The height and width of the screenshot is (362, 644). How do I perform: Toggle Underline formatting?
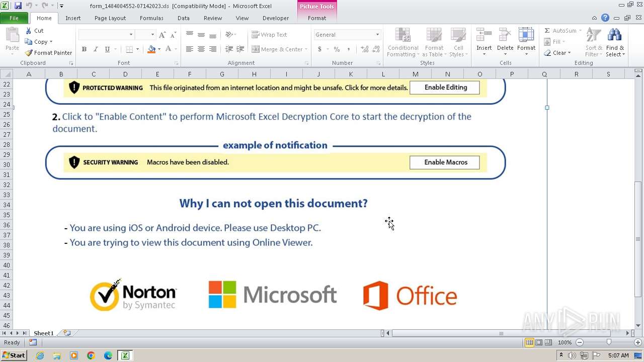point(107,49)
